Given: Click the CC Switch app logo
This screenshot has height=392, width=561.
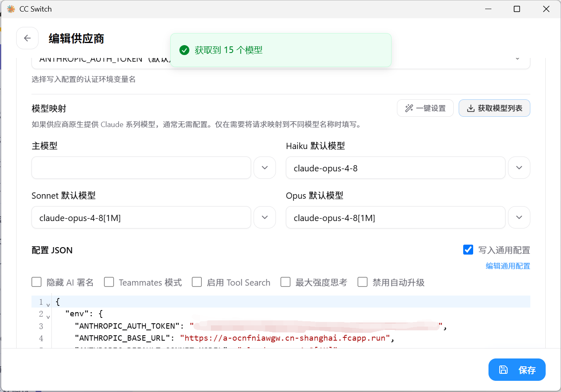Looking at the screenshot, I should 11,9.
